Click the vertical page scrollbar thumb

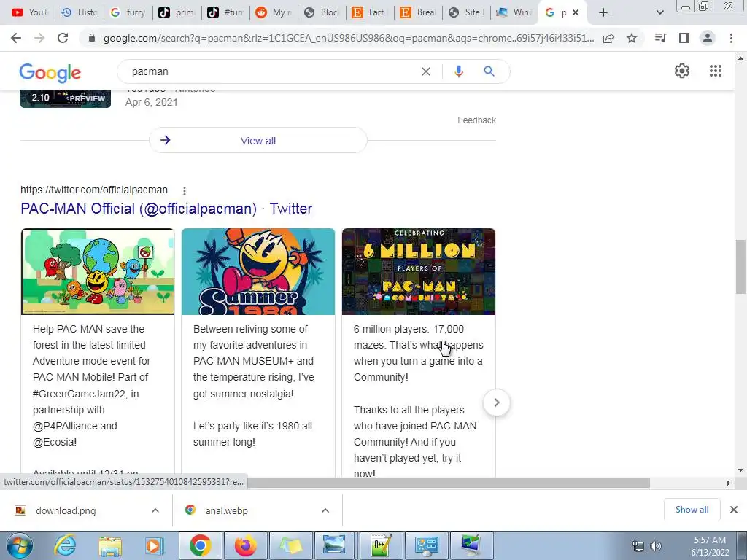[741, 267]
